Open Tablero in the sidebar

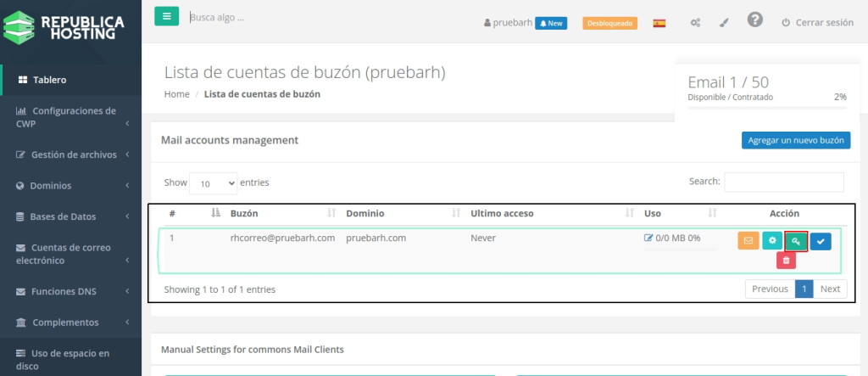pos(49,80)
